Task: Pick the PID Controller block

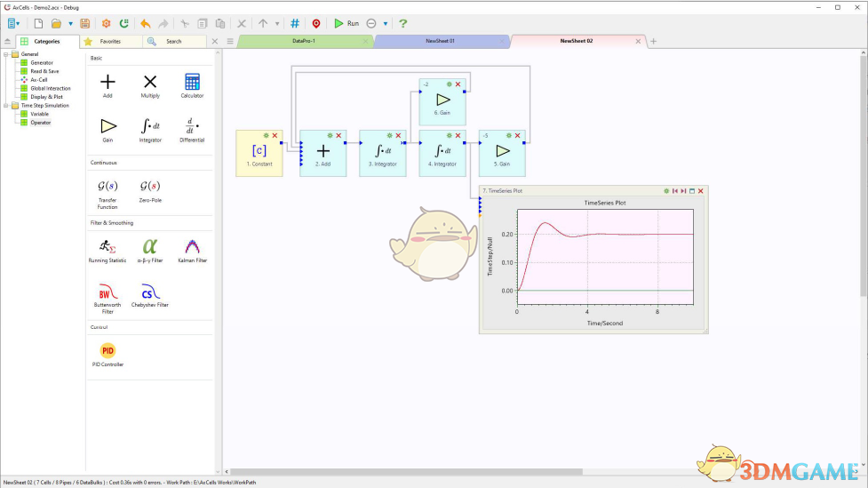Action: pyautogui.click(x=108, y=350)
